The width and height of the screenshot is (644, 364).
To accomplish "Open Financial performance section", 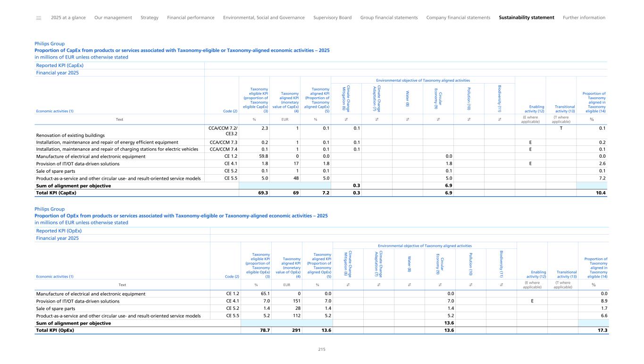I will pyautogui.click(x=191, y=18).
